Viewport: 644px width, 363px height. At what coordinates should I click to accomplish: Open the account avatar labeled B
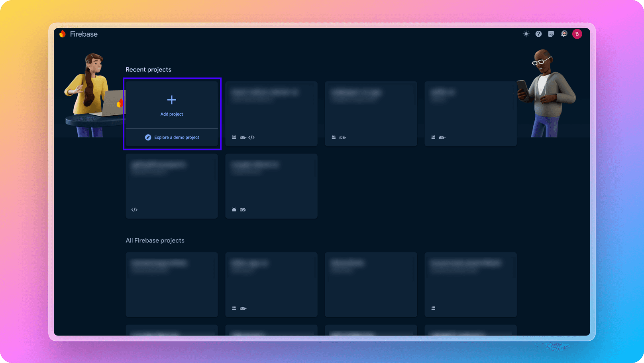[x=577, y=34]
